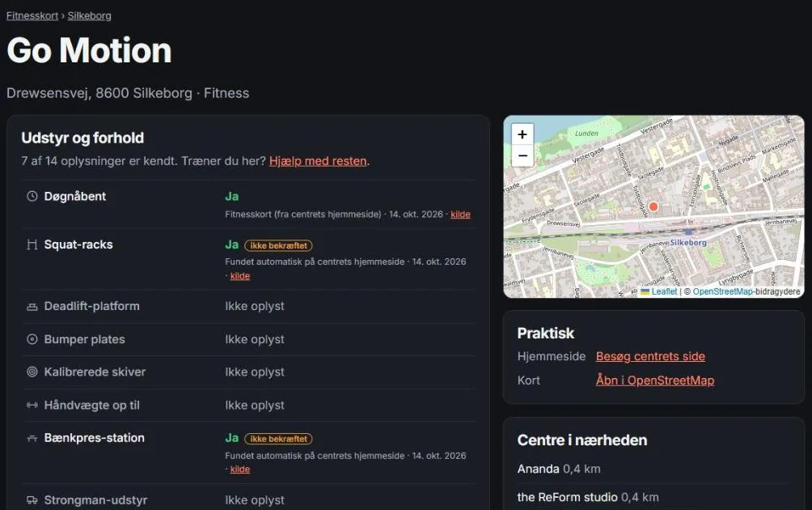
Task: Open the Silkeborg breadcrumb link
Action: [x=89, y=15]
